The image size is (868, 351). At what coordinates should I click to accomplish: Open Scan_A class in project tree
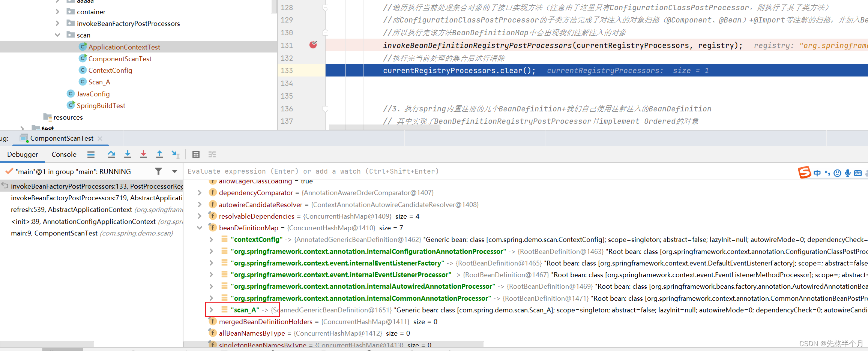tap(99, 82)
